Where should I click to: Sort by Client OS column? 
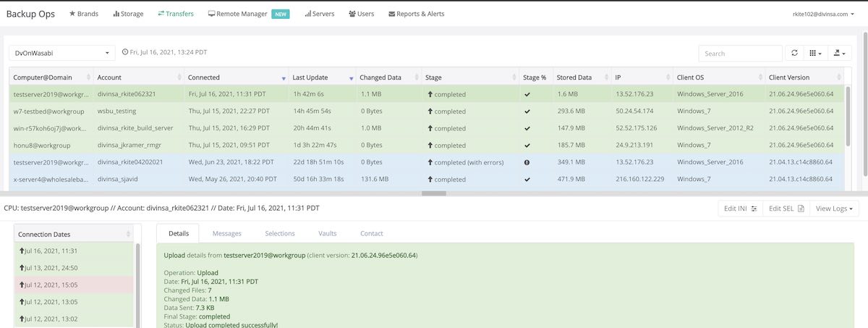[x=719, y=77]
